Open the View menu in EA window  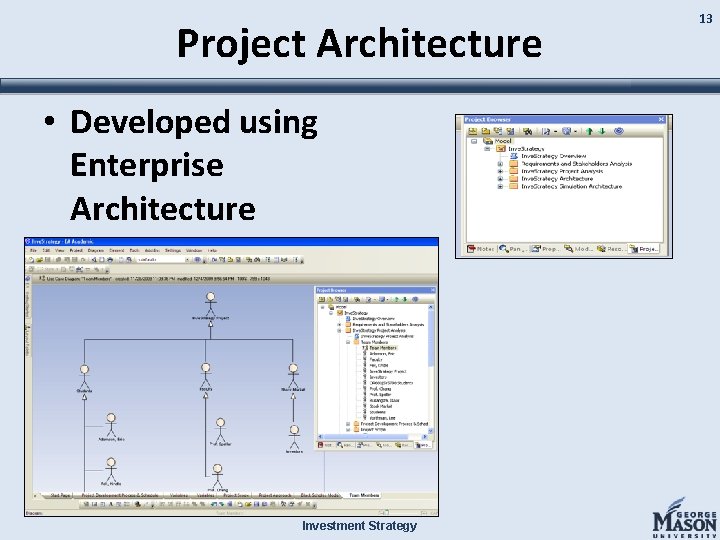[60, 251]
